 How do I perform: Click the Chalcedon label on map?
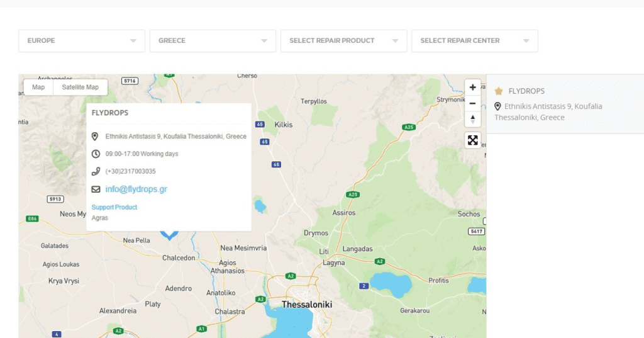(x=179, y=258)
